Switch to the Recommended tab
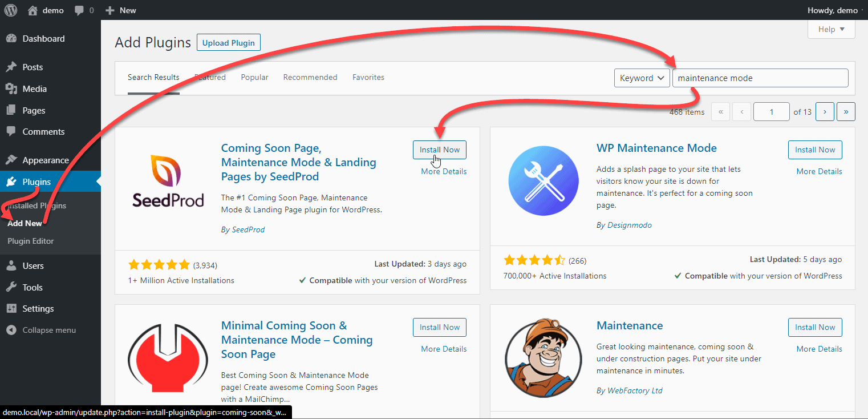The image size is (868, 419). [310, 77]
